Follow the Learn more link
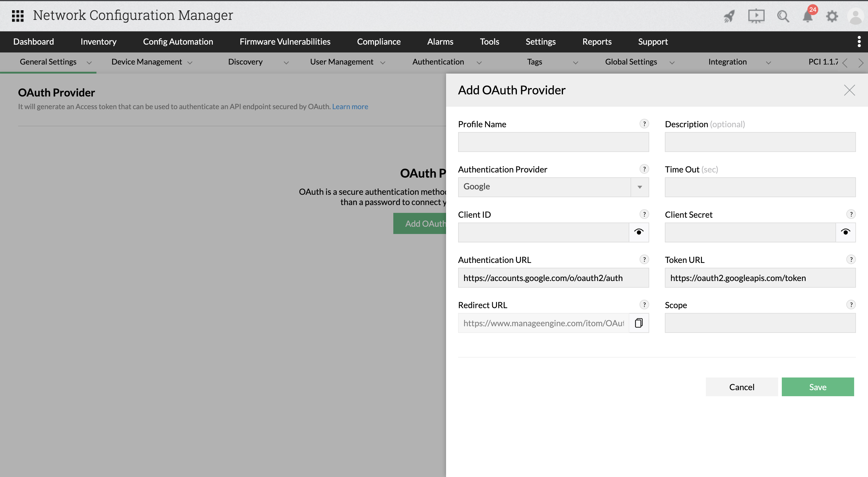 [350, 106]
